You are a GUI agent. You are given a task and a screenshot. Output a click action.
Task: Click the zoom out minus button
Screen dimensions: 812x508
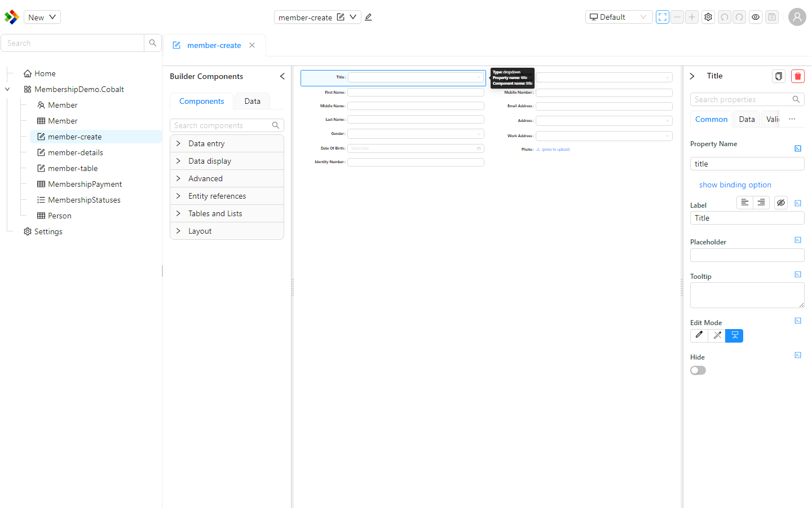click(677, 17)
